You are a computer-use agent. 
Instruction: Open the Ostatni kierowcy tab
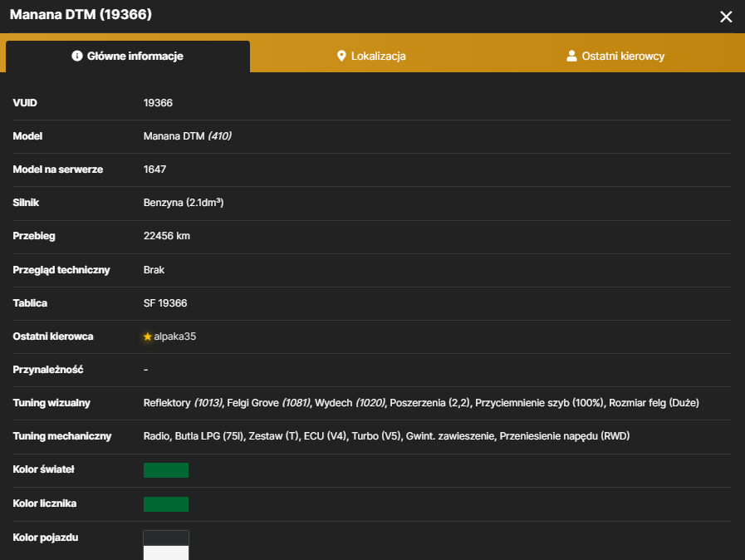pos(615,56)
